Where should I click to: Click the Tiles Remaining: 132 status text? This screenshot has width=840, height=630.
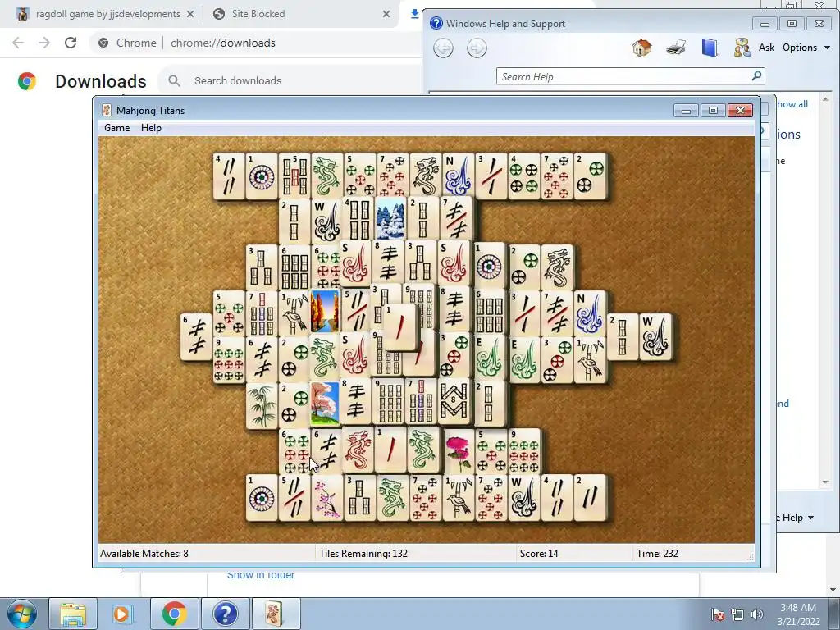pos(363,554)
